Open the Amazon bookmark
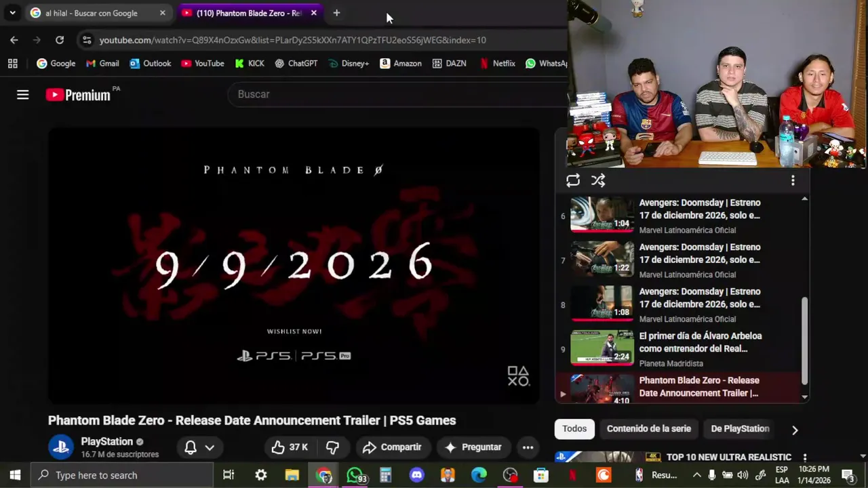This screenshot has height=488, width=868. [401, 64]
